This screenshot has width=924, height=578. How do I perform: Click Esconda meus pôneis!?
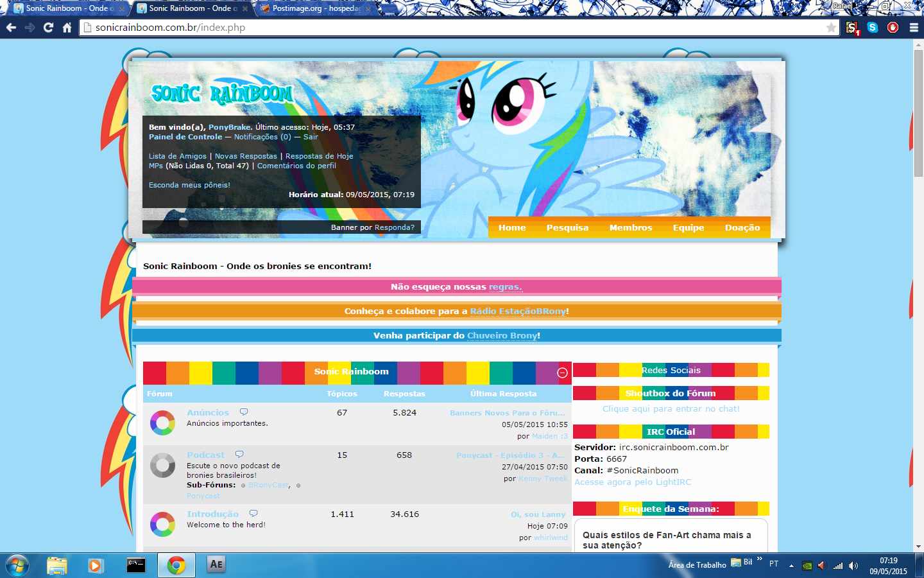tap(189, 185)
